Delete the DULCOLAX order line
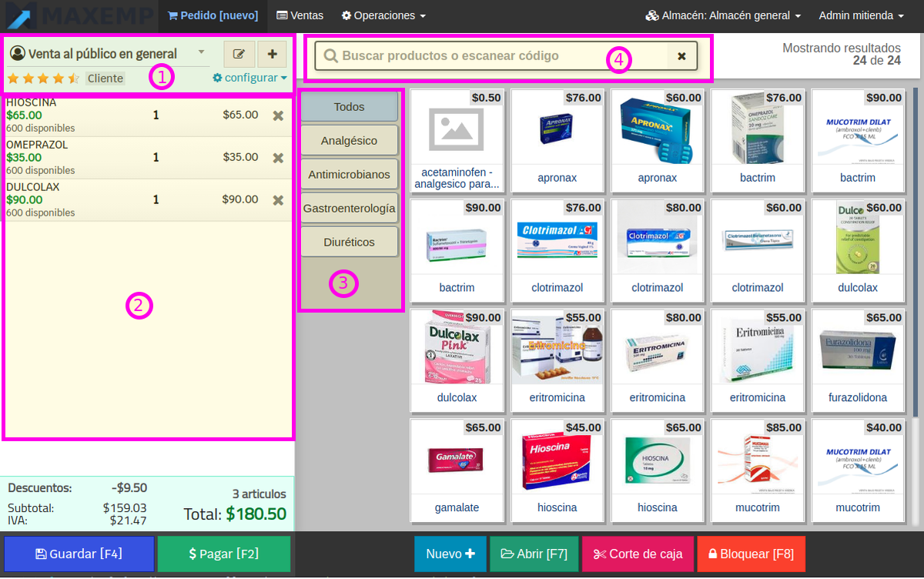 click(279, 200)
